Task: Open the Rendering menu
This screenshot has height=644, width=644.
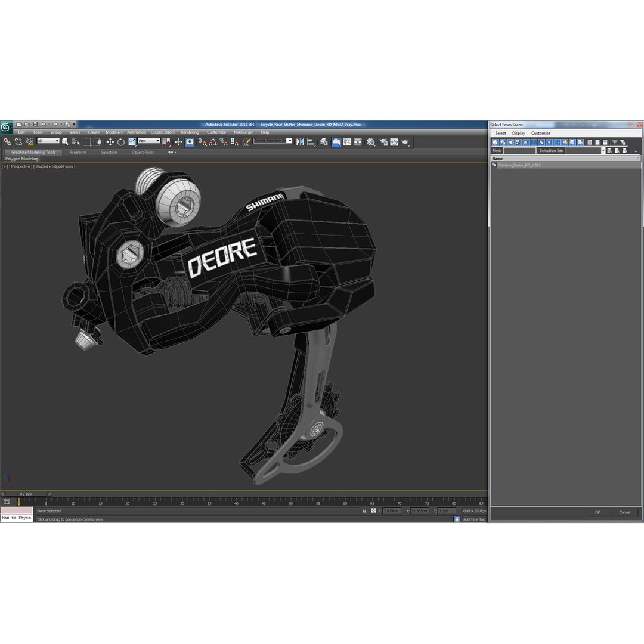Action: (190, 132)
